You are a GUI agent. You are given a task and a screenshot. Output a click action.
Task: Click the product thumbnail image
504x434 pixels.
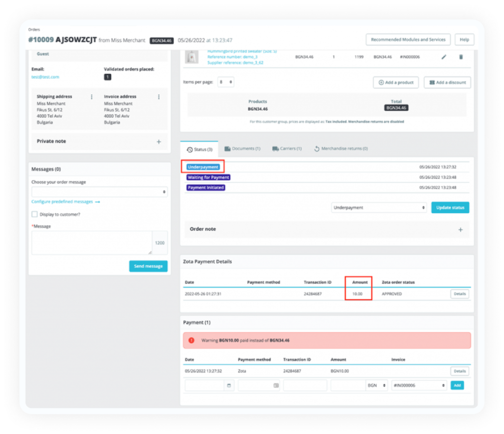coord(191,57)
